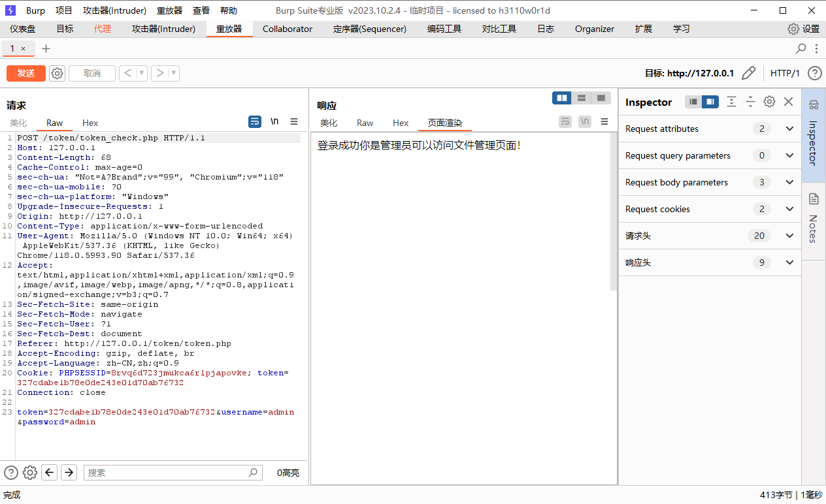Switch Inspector to right docked layout icon

coord(710,102)
